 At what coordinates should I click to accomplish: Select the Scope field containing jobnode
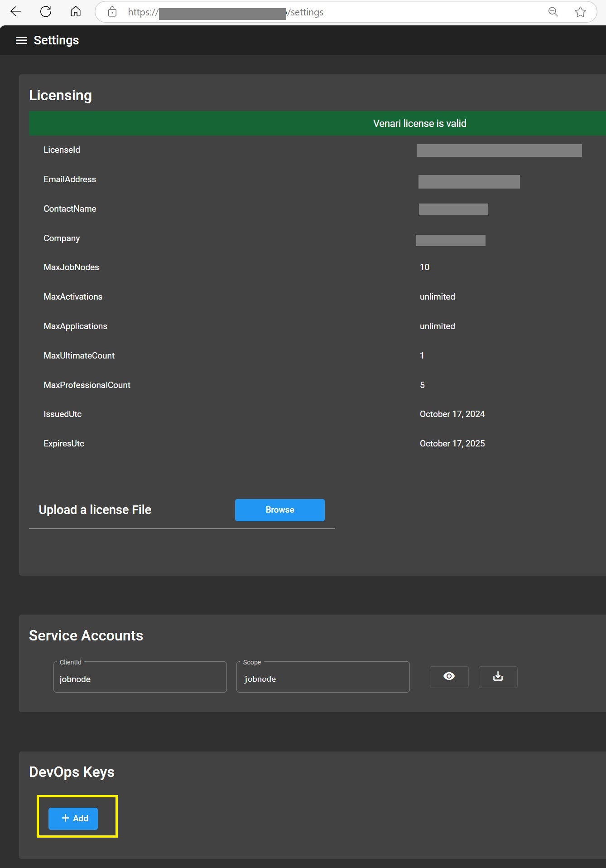[x=323, y=679]
